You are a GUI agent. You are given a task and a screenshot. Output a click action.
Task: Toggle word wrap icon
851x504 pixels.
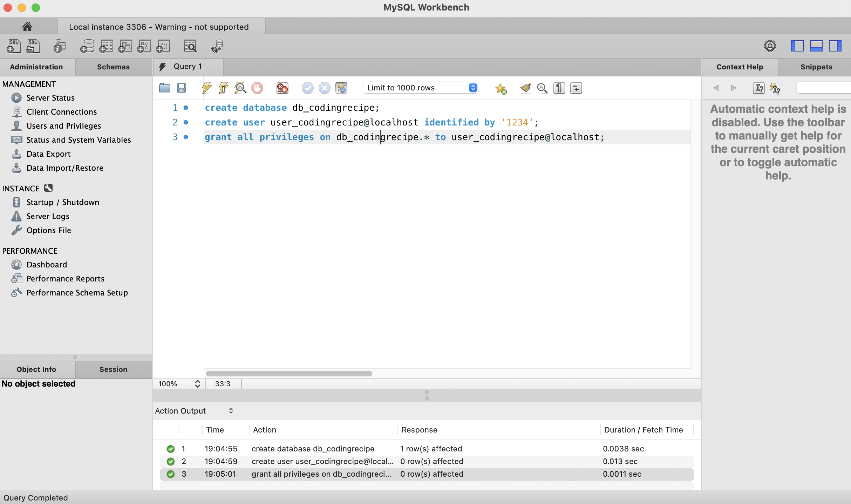(576, 88)
